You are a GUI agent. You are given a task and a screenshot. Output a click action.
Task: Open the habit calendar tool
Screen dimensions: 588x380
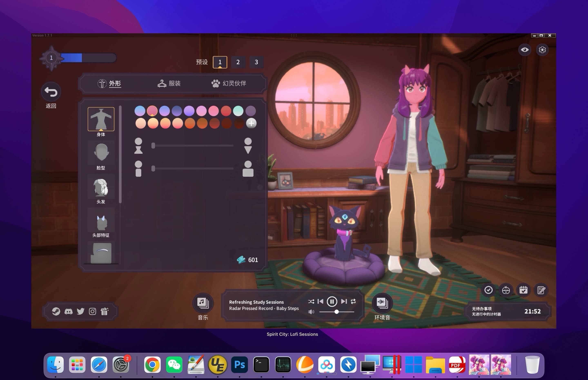(x=523, y=290)
